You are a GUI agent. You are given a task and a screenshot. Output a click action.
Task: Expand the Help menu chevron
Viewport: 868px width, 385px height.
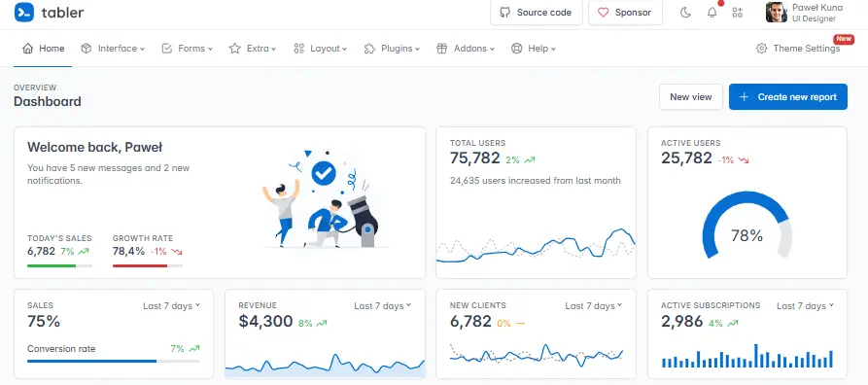click(x=553, y=49)
